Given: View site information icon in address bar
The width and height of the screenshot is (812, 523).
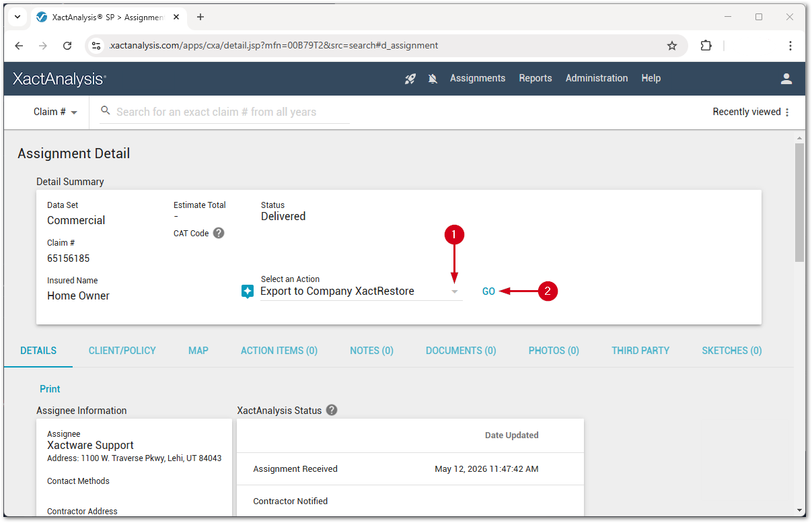Looking at the screenshot, I should click(96, 46).
